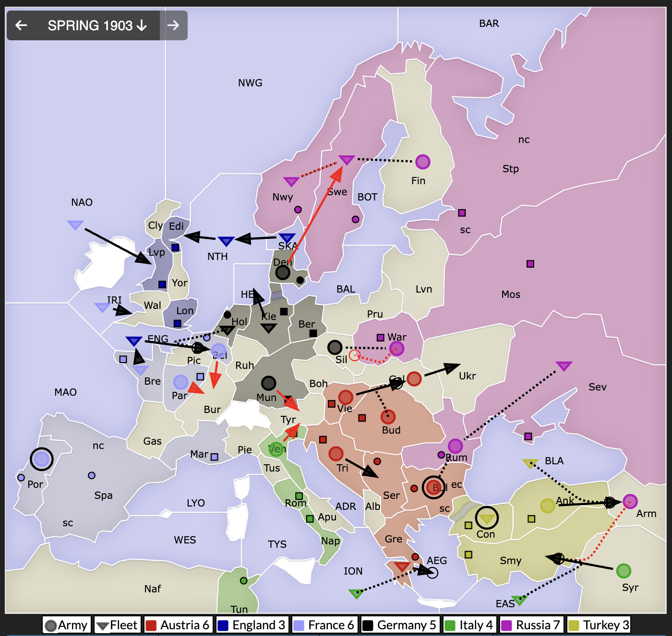Click the Marseilles supply center square
Image resolution: width=672 pixels, height=636 pixels.
(215, 457)
